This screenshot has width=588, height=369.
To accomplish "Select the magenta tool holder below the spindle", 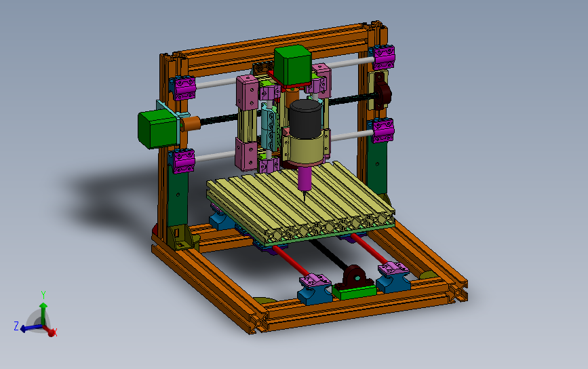I will tap(305, 177).
